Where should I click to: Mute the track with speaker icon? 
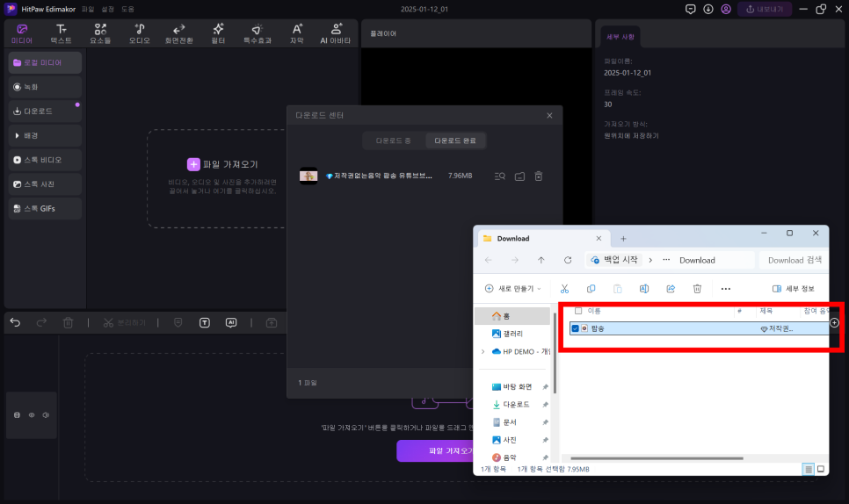46,415
